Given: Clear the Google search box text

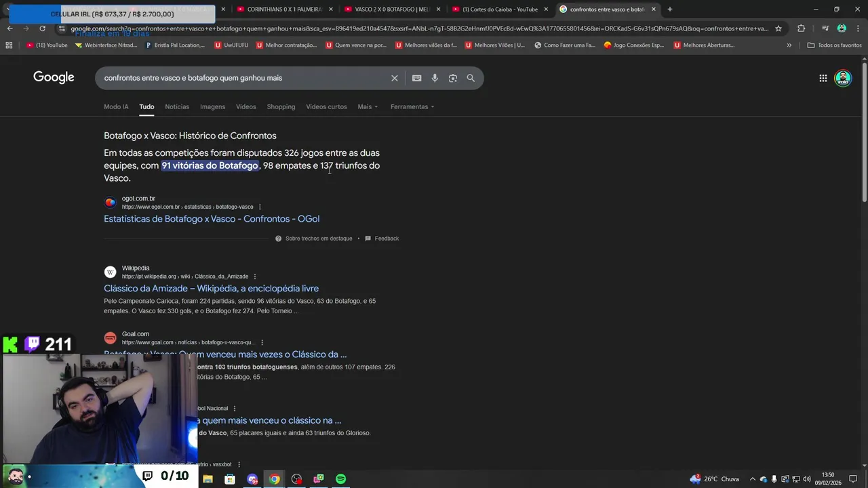Looking at the screenshot, I should click(x=394, y=78).
